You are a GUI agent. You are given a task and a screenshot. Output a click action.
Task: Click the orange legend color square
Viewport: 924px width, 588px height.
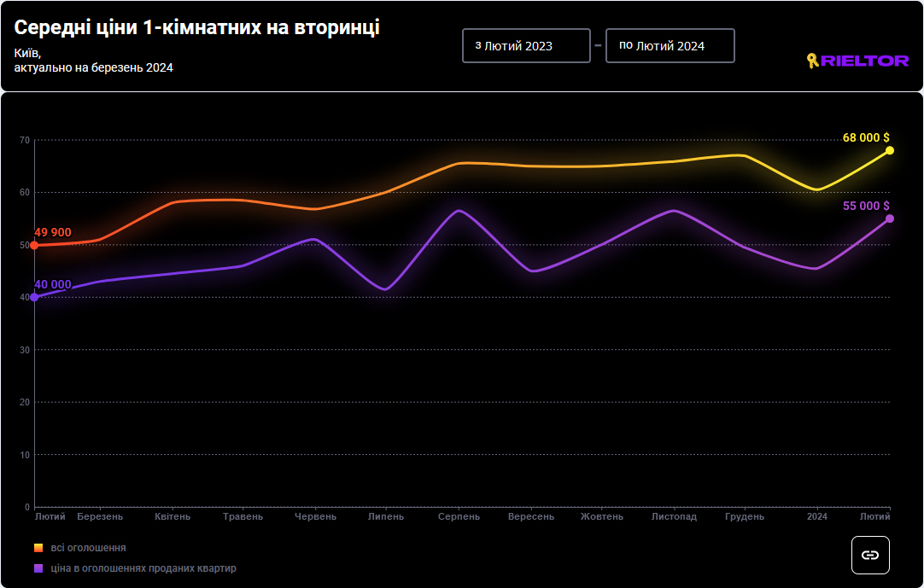(38, 548)
